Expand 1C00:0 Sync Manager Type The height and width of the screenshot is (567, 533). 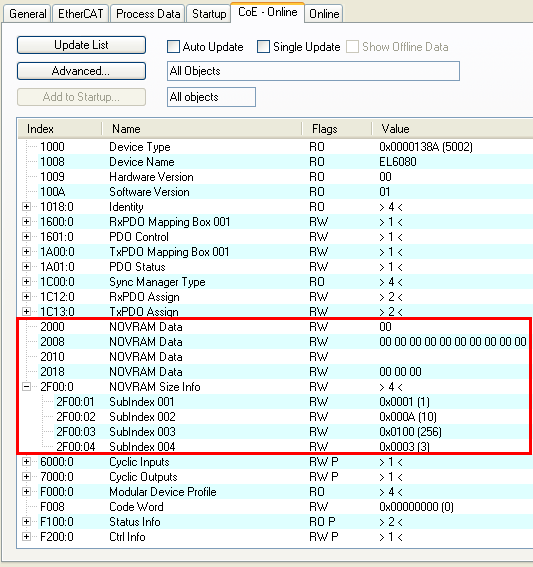tap(26, 282)
